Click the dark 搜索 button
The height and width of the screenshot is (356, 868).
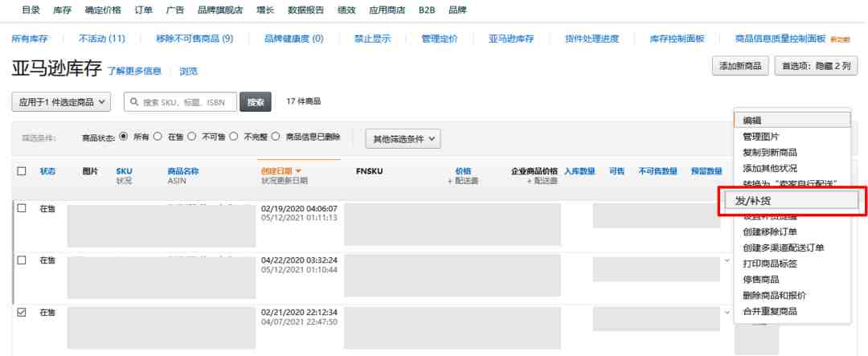(256, 102)
